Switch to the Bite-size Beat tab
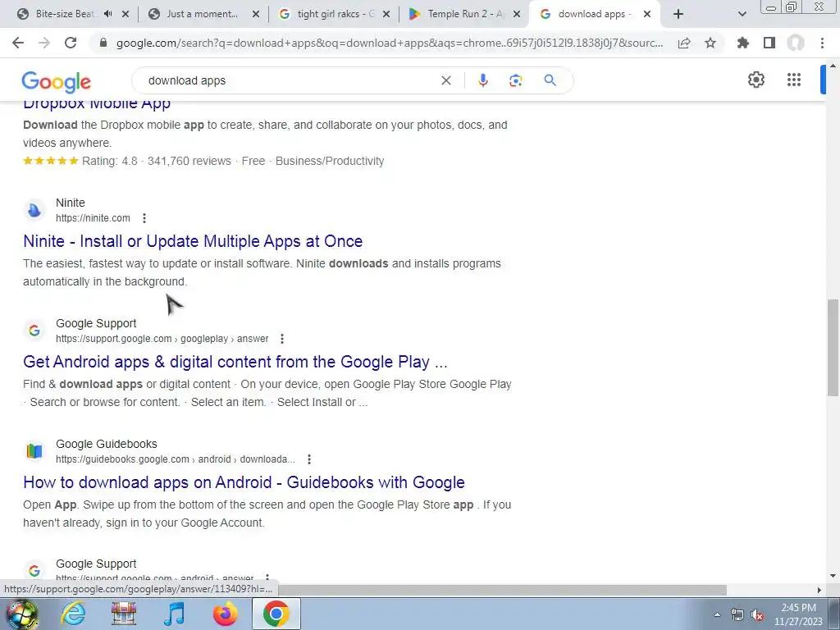 (64, 14)
